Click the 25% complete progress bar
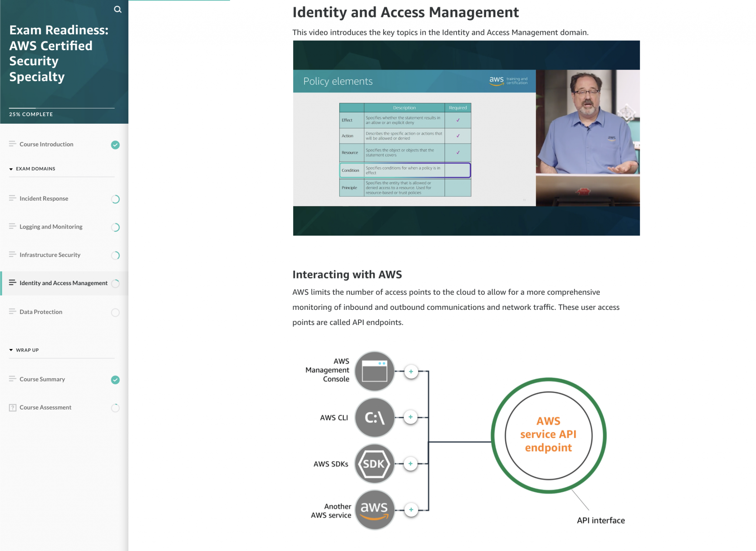 pyautogui.click(x=62, y=108)
